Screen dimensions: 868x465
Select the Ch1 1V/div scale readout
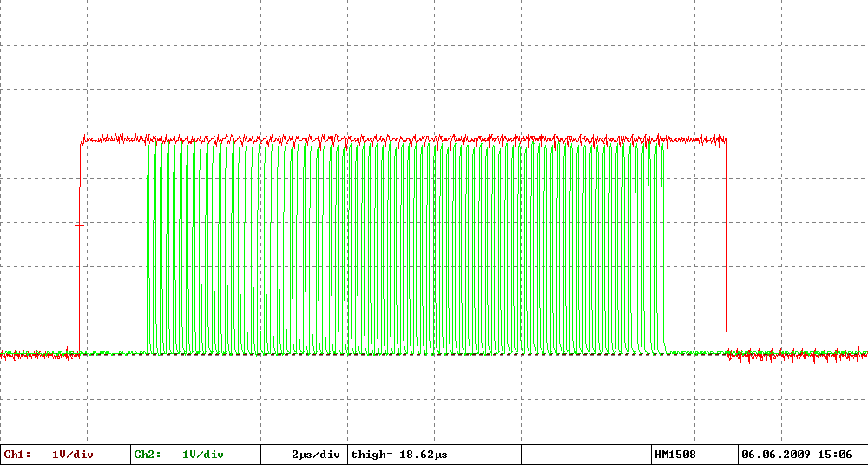(x=73, y=455)
